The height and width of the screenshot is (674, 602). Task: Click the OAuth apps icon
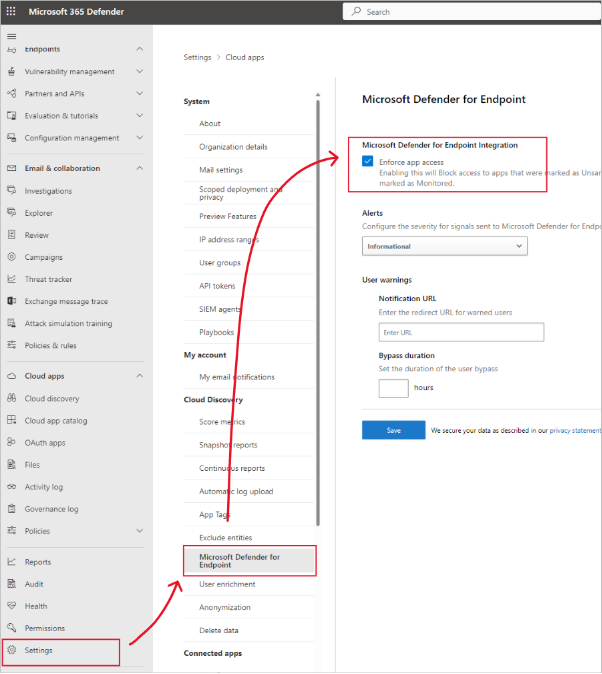(12, 443)
